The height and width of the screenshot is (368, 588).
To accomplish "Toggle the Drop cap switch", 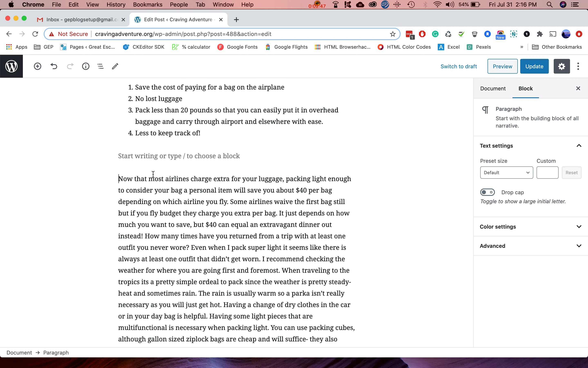I will pos(487,192).
